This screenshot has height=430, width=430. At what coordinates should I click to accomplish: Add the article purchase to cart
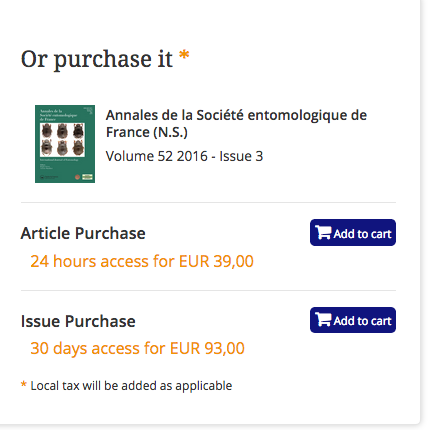pos(353,233)
